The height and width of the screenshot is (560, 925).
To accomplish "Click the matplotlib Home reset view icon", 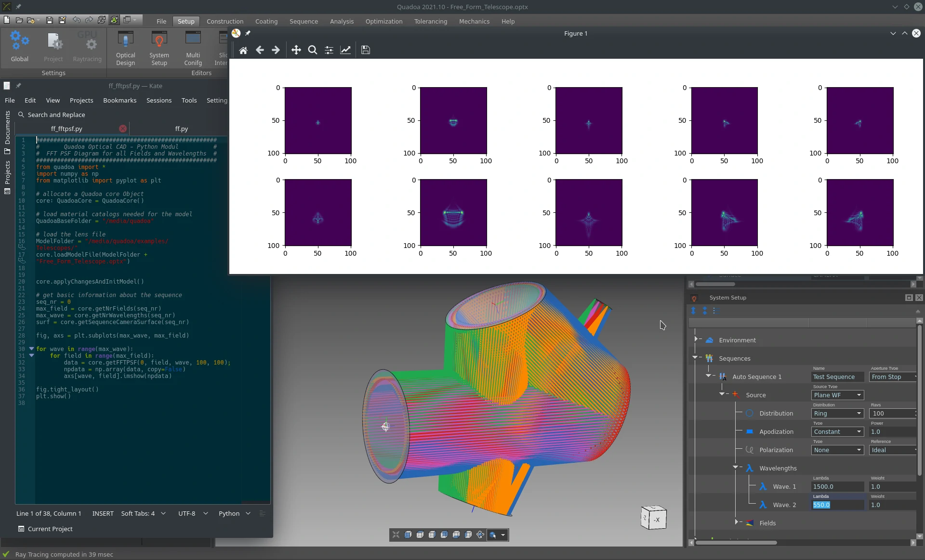I will pyautogui.click(x=243, y=50).
